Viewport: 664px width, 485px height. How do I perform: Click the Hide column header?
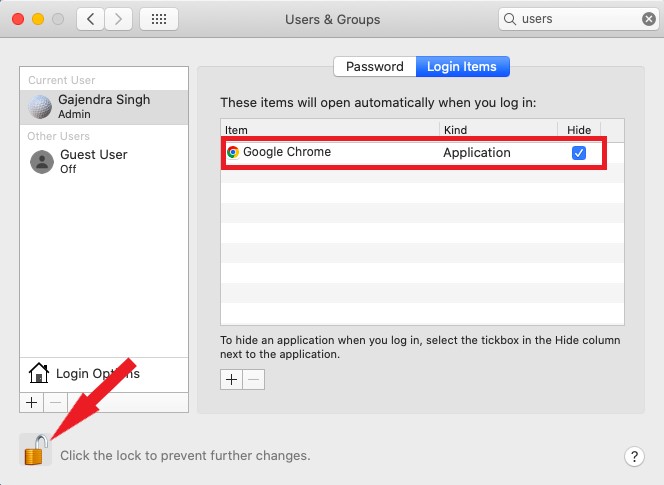[x=579, y=130]
